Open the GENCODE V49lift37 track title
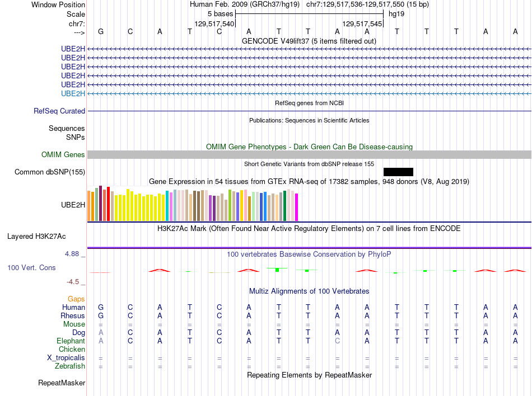532x396 pixels. click(x=309, y=41)
